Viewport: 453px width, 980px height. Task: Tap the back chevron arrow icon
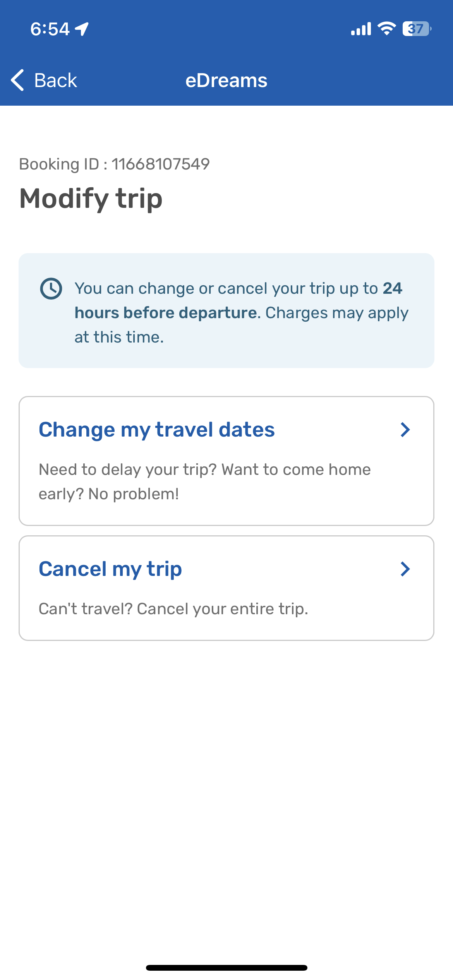[18, 80]
